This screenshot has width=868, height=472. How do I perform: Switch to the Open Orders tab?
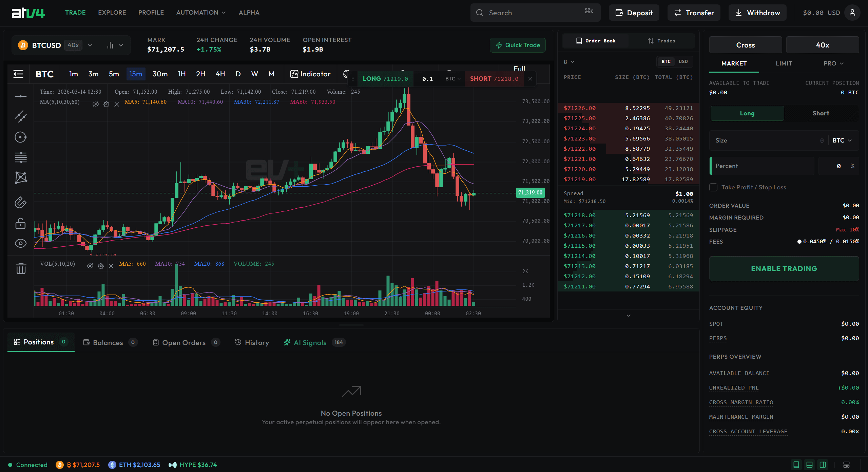tap(184, 342)
